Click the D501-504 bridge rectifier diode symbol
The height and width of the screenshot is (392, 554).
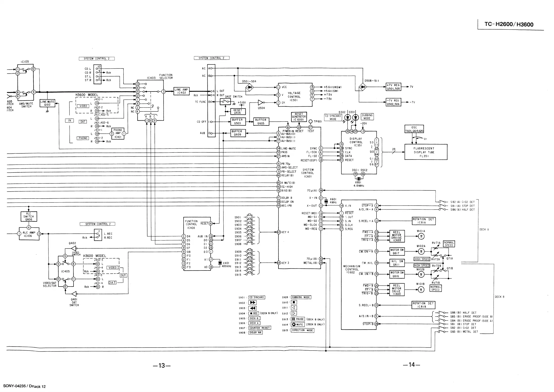click(249, 87)
